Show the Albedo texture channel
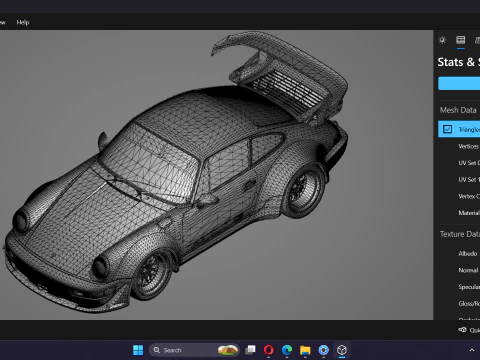Image resolution: width=480 pixels, height=360 pixels. pyautogui.click(x=468, y=254)
